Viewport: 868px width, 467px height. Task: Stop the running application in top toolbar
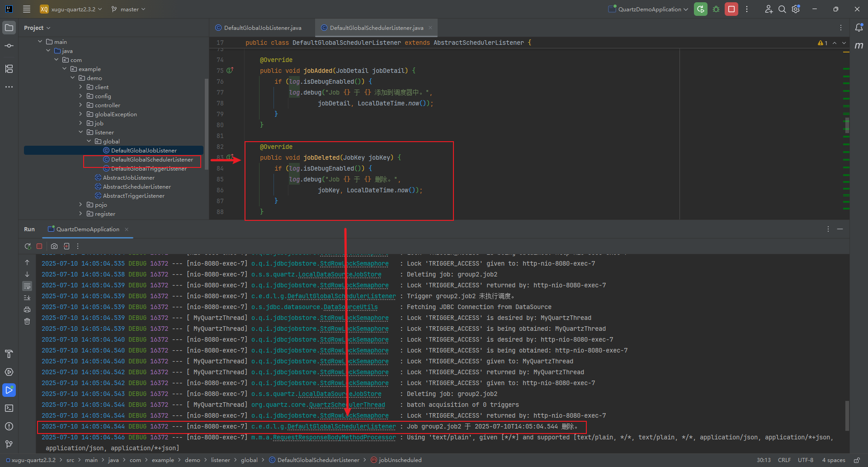pyautogui.click(x=731, y=9)
